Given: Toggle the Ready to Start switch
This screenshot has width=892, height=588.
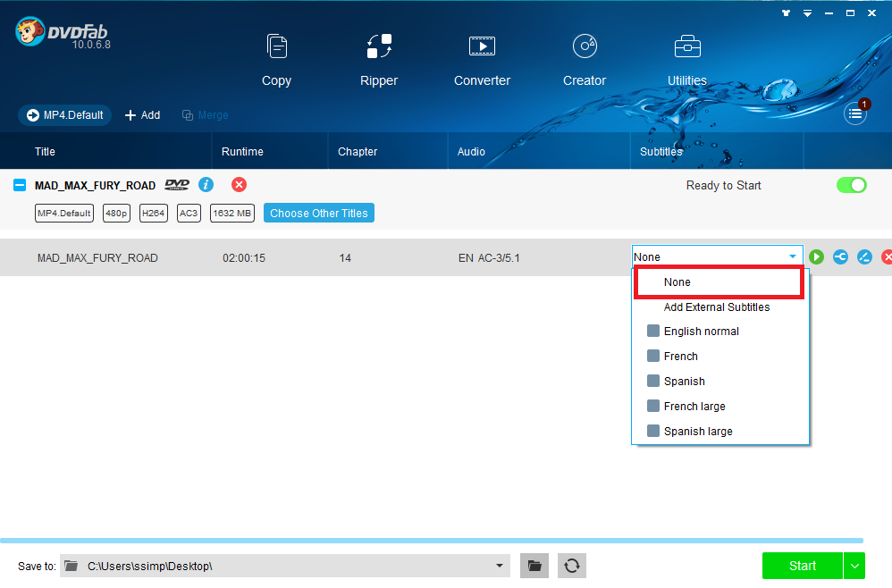Looking at the screenshot, I should coord(852,185).
